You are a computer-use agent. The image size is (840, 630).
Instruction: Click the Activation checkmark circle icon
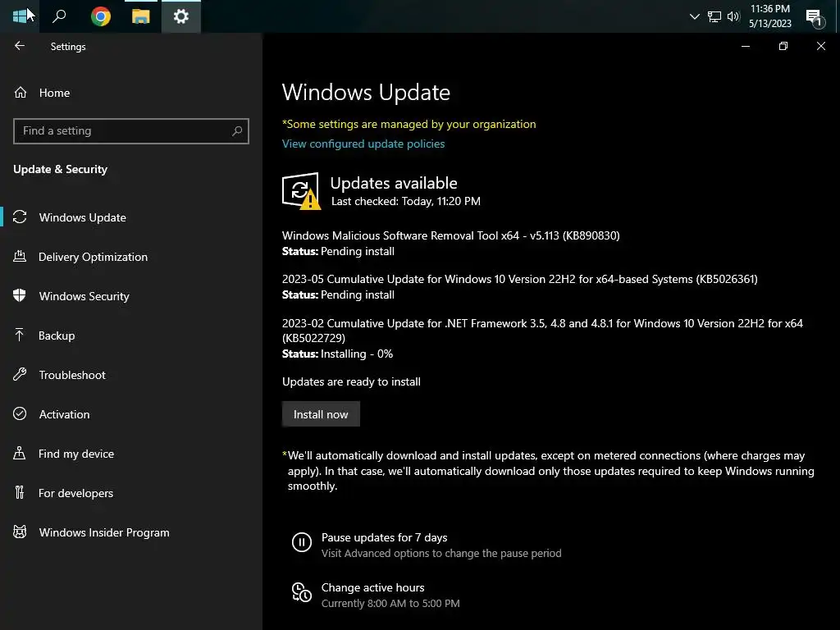pyautogui.click(x=20, y=413)
